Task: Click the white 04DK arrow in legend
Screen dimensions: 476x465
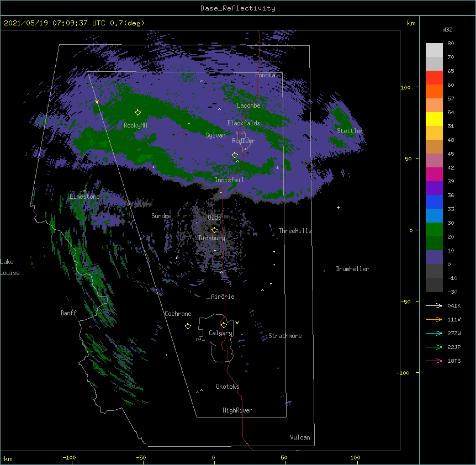Action: (x=434, y=305)
